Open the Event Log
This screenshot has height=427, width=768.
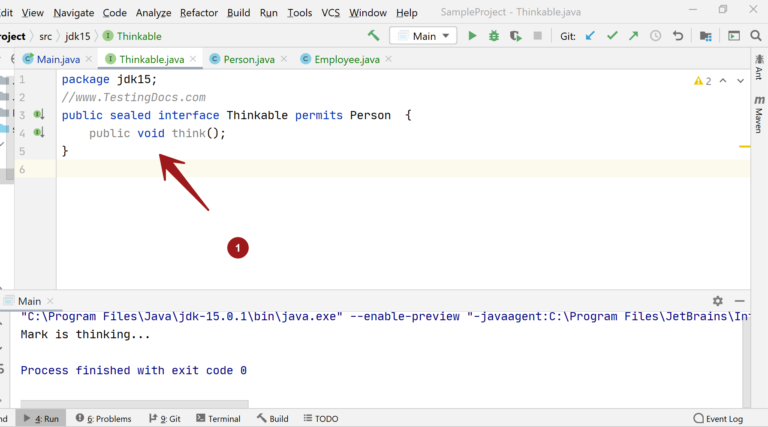719,418
